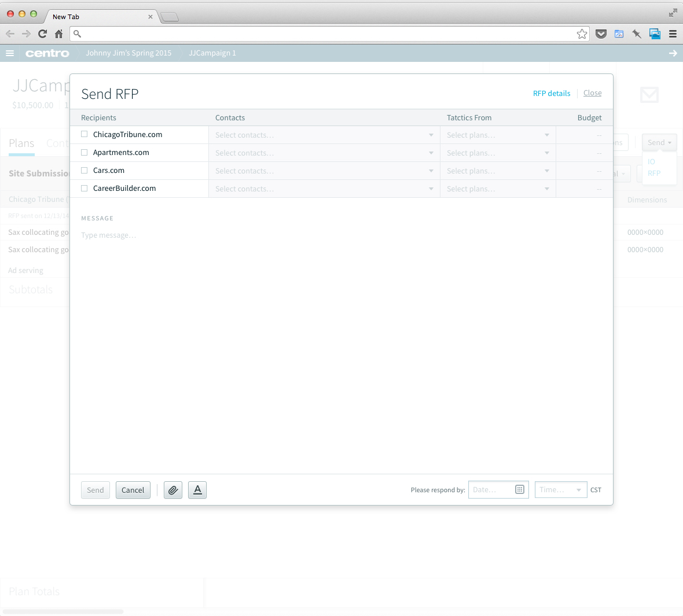This screenshot has height=616, width=683.
Task: Check the Cars.com recipient checkbox
Action: pos(85,170)
